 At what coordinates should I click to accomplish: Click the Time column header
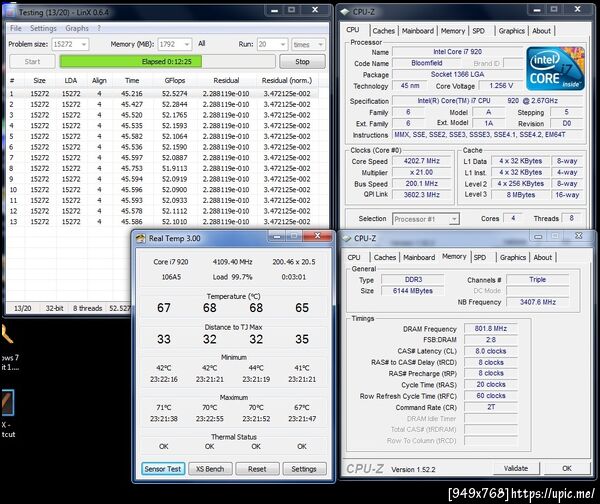(132, 81)
